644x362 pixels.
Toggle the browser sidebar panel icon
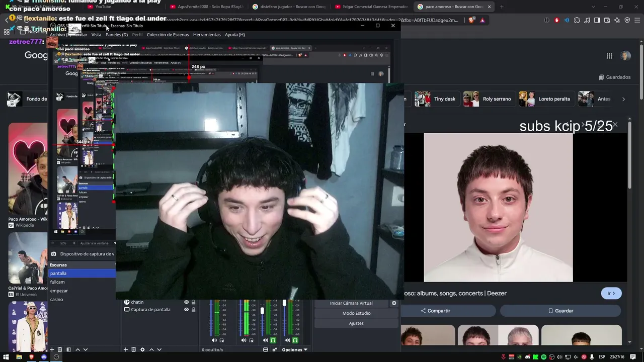tap(597, 20)
